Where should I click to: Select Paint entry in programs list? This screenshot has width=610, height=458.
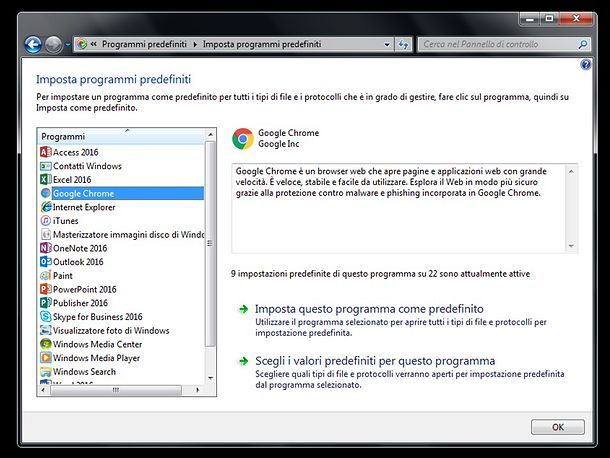click(x=63, y=276)
